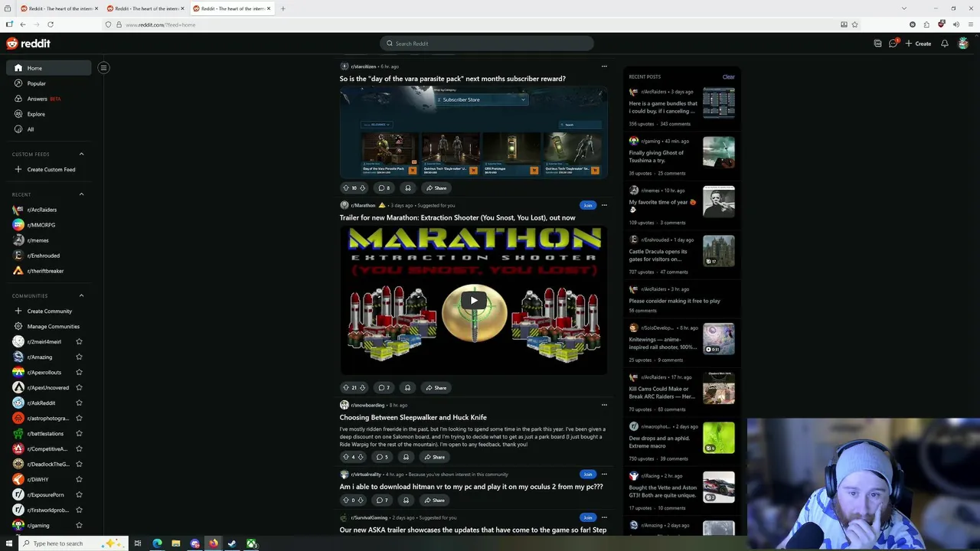Clear the Recent Posts list
This screenshot has width=980, height=551.
(x=729, y=77)
